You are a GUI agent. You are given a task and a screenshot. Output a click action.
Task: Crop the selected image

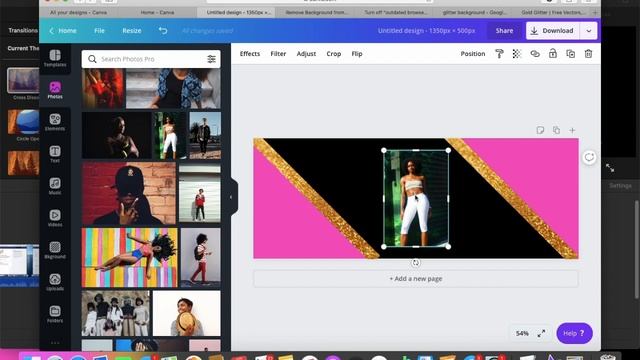tap(333, 54)
